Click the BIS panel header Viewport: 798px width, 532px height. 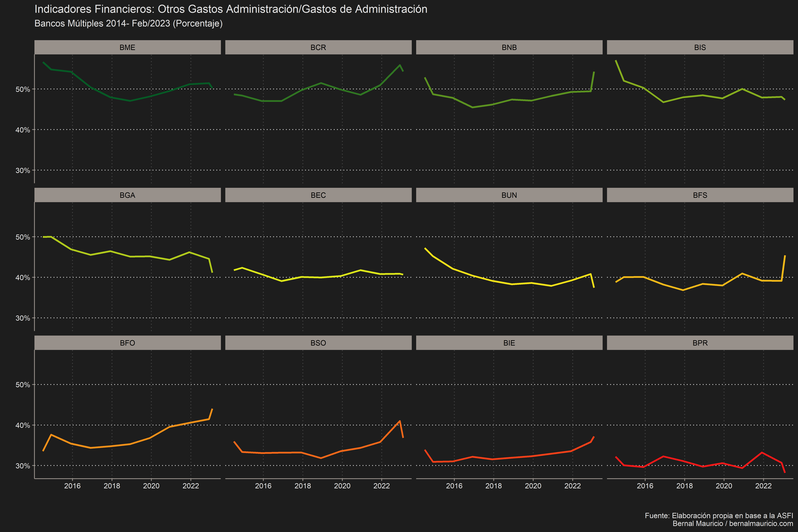pos(700,47)
